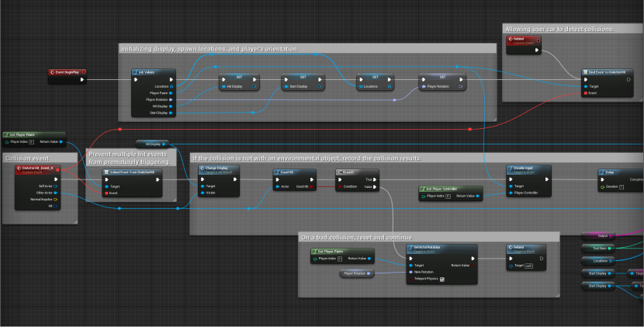This screenshot has height=327, width=644.
Task: Click Init Values' execution input pin
Action: pyautogui.click(x=136, y=80)
